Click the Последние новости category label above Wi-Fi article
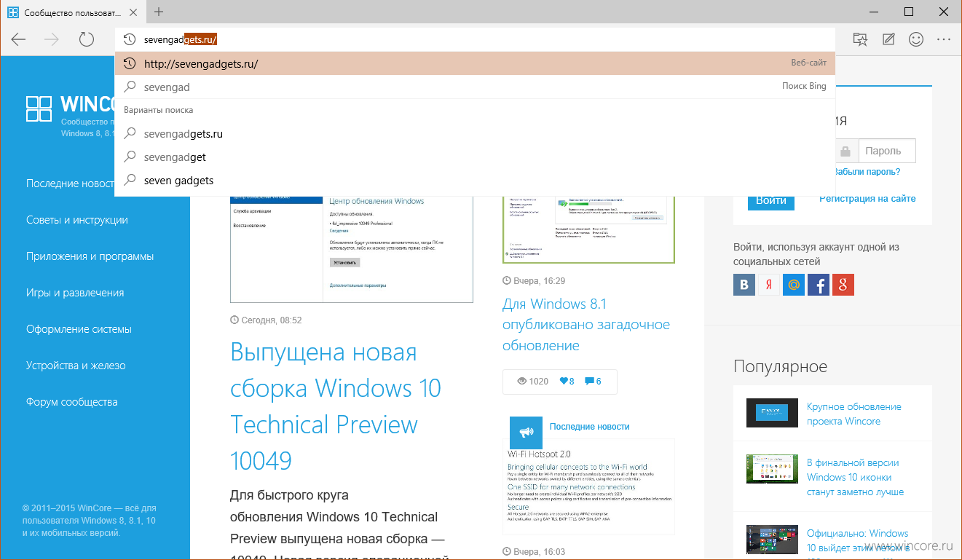This screenshot has height=560, width=962. pyautogui.click(x=589, y=427)
